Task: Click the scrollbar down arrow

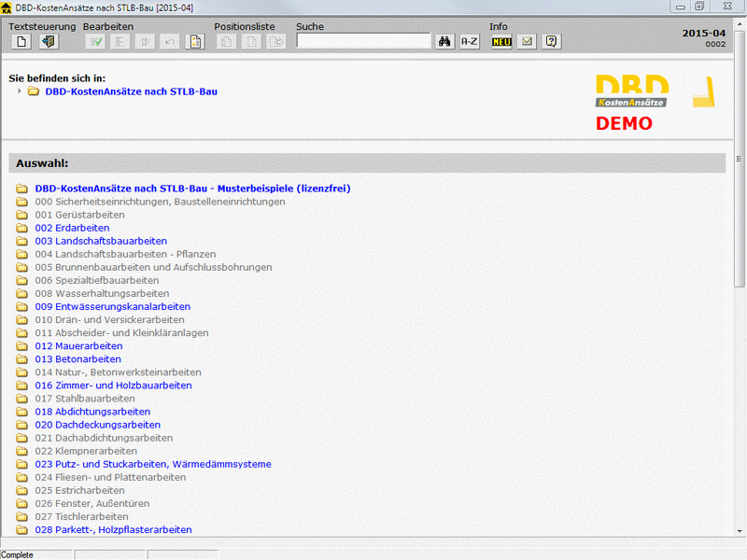Action: 739,531
